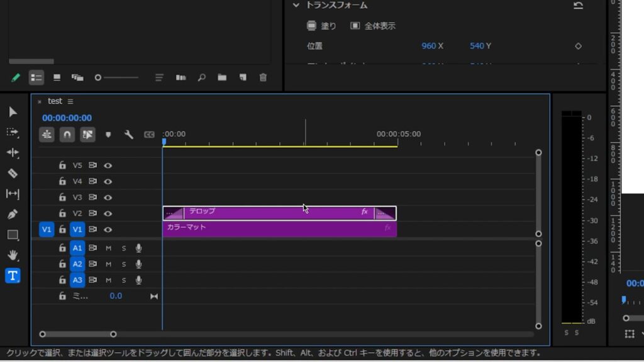Image resolution: width=644 pixels, height=362 pixels.
Task: Toggle V1 source patching button
Action: point(47,229)
